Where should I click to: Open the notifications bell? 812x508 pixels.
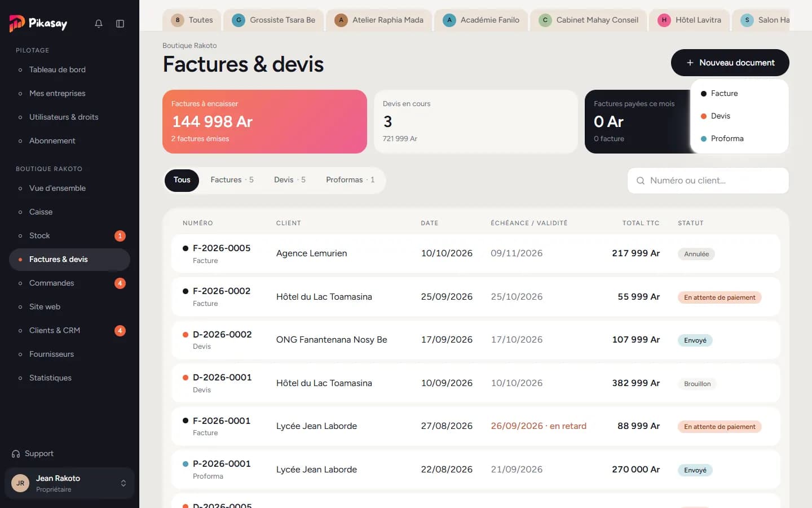tap(99, 24)
